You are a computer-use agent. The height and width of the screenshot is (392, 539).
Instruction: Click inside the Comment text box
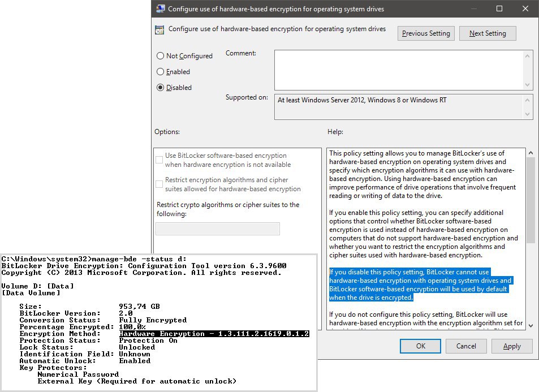pos(399,70)
